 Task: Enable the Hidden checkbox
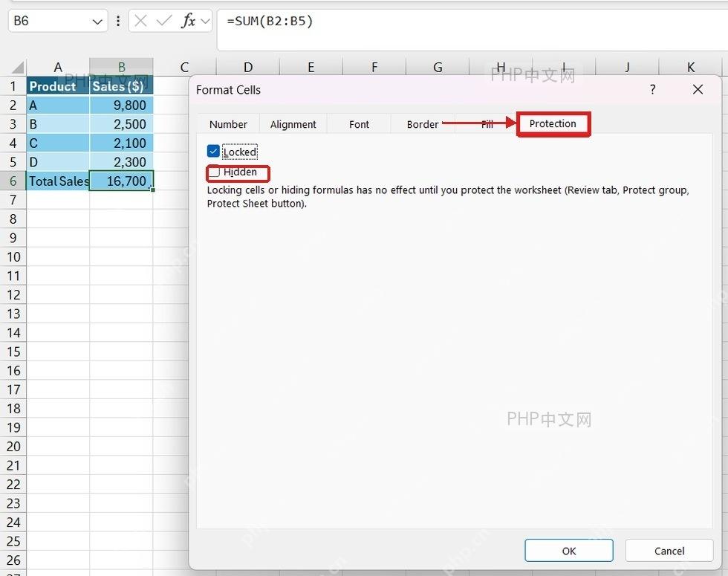tap(214, 172)
